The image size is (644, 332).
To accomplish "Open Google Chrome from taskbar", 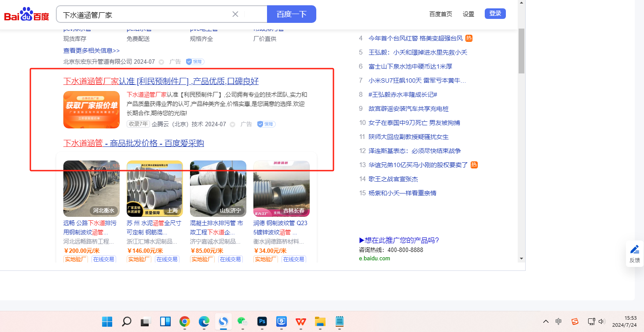I will [184, 321].
